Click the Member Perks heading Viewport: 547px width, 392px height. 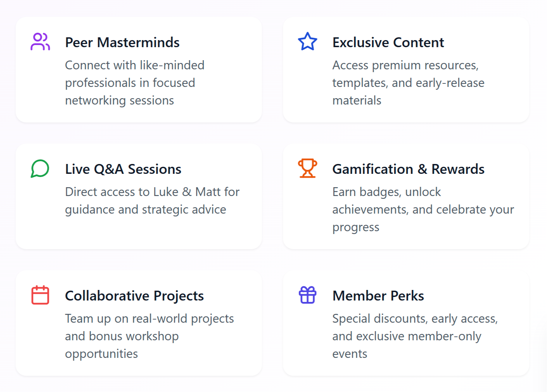[378, 296]
